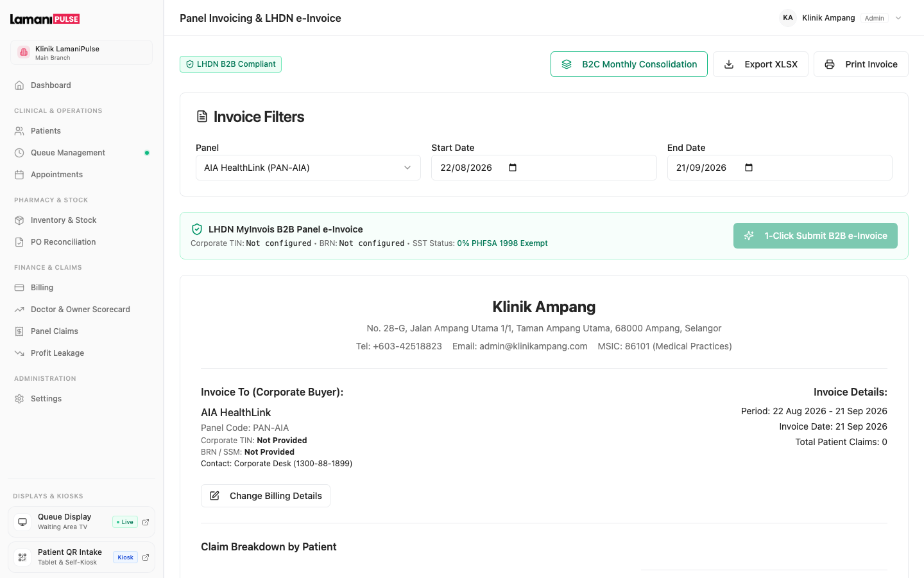Image resolution: width=924 pixels, height=578 pixels.
Task: Select Inventory & Stock menu item
Action: click(x=81, y=220)
